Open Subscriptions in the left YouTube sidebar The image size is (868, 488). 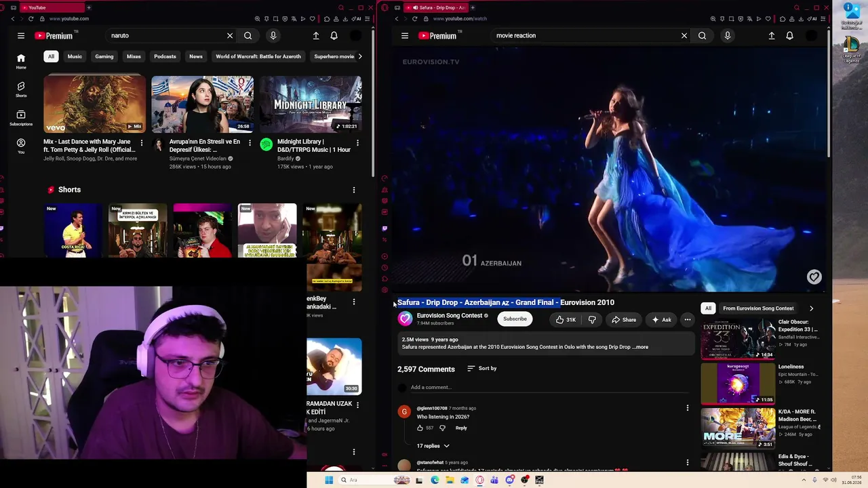[21, 118]
